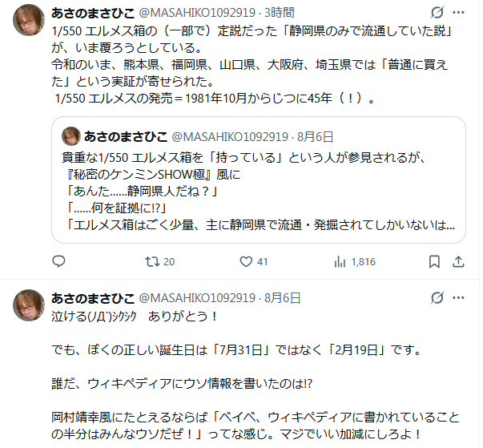The image size is (483, 448).
Task: Open the quoted tweet's 8月6日 timestamp
Action: tap(315, 137)
